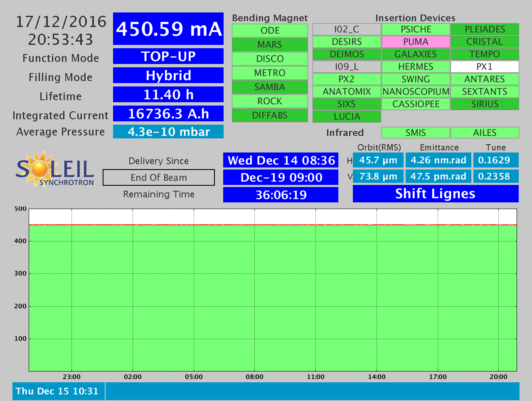Viewport: 532px width, 401px height.
Task: Click the PLEIADES beamline box
Action: tap(485, 30)
